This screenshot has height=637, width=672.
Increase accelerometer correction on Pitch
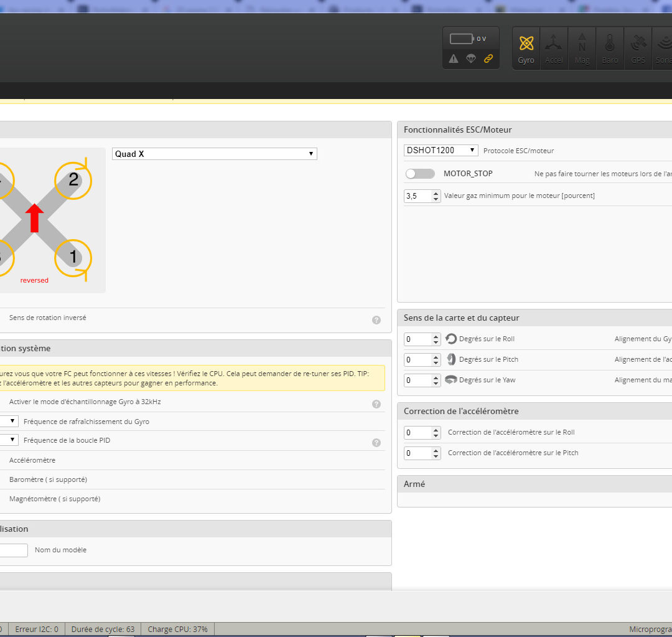click(436, 451)
